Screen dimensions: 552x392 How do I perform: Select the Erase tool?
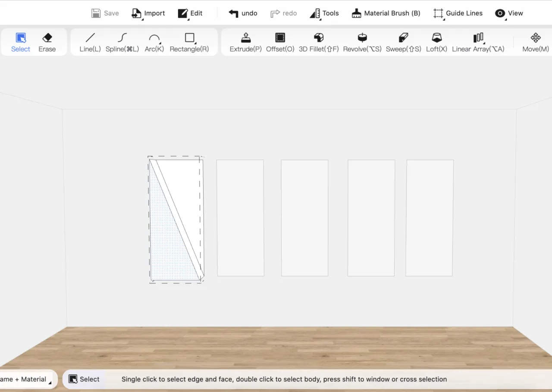[47, 42]
